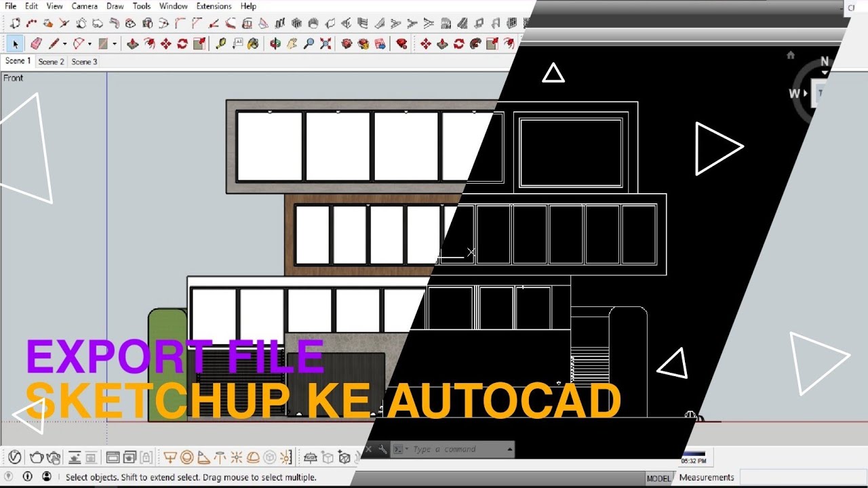The height and width of the screenshot is (488, 868).
Task: Pick the Tape Measure tool
Action: point(220,44)
